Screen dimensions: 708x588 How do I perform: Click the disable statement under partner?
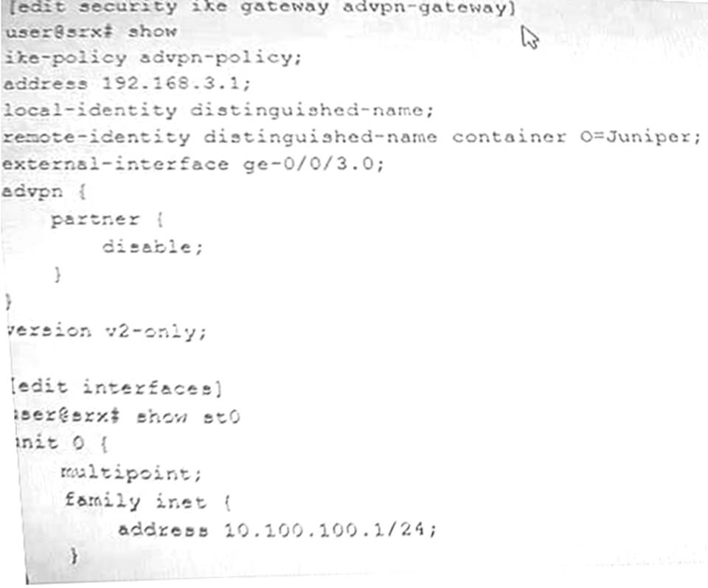[153, 247]
